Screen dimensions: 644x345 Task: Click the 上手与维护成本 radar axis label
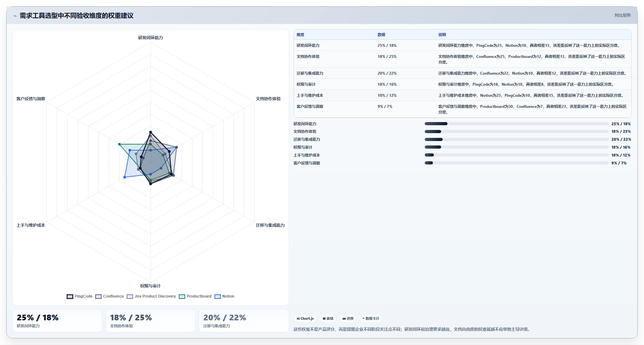31,225
